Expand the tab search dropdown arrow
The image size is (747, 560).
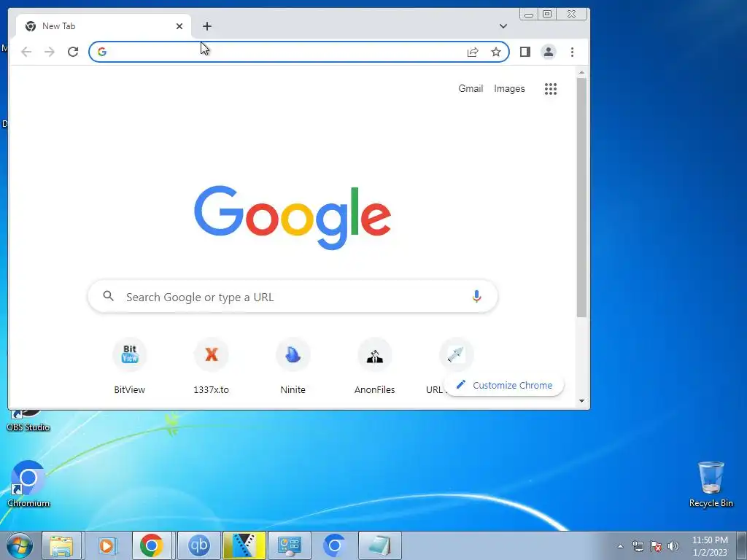click(503, 26)
